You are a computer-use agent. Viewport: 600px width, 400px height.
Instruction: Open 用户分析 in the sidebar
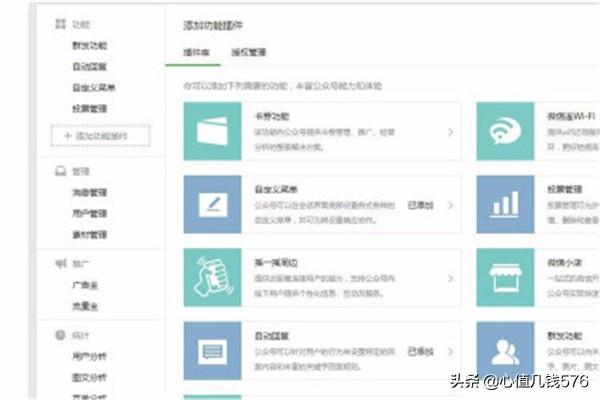90,356
